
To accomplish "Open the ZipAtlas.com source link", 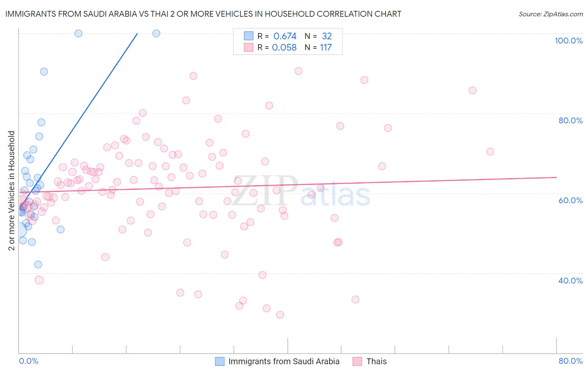I will coord(551,14).
